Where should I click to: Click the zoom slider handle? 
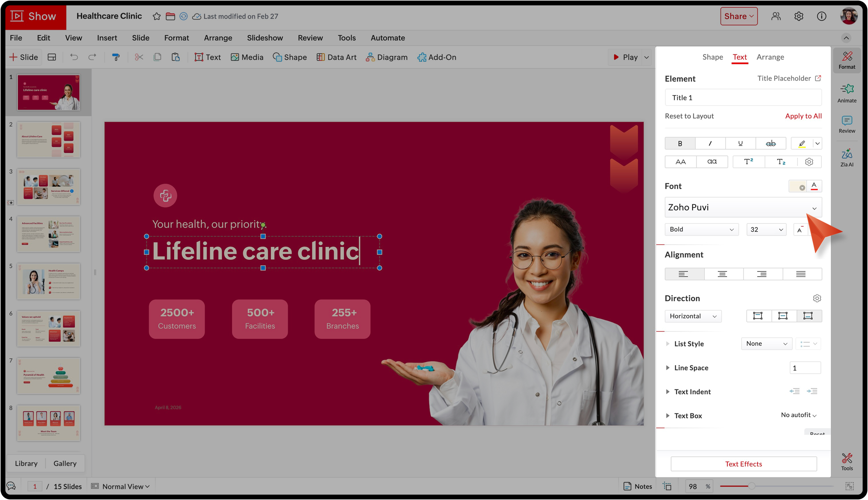click(751, 486)
